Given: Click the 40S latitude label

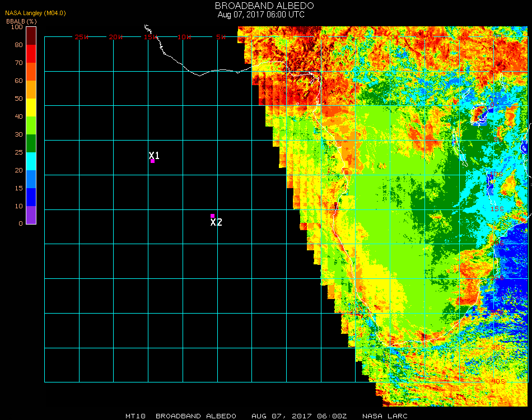Looking at the screenshot, I should (498, 381).
